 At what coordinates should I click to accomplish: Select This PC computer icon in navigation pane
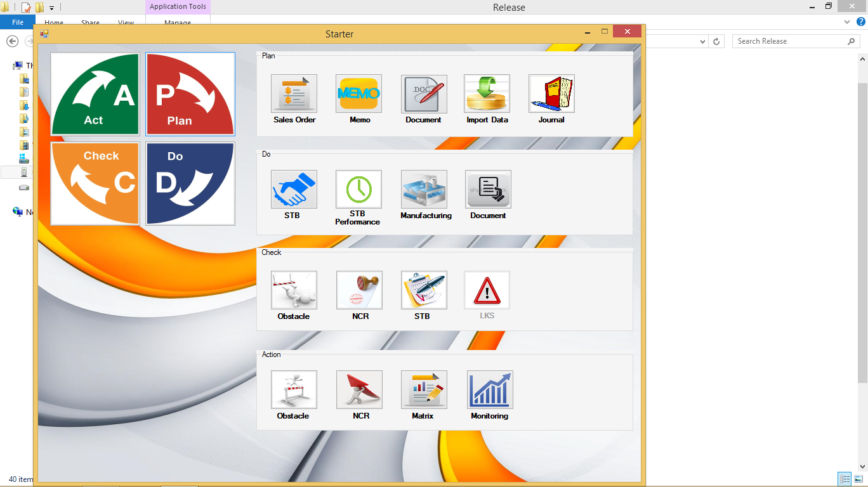18,65
